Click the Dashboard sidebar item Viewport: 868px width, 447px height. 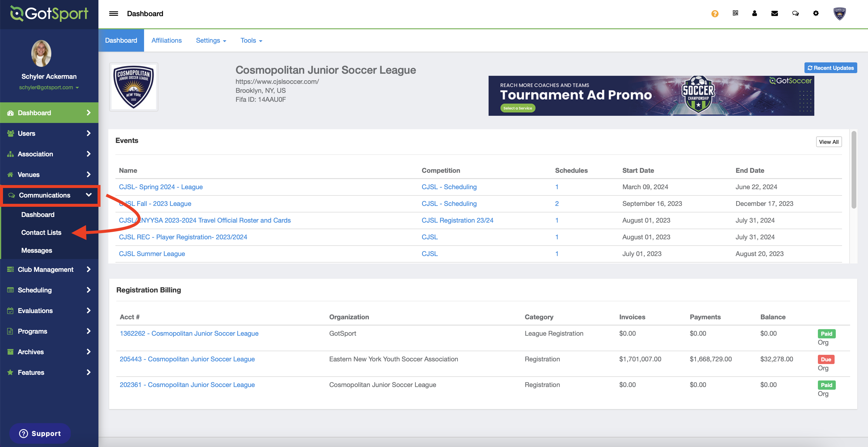[49, 112]
